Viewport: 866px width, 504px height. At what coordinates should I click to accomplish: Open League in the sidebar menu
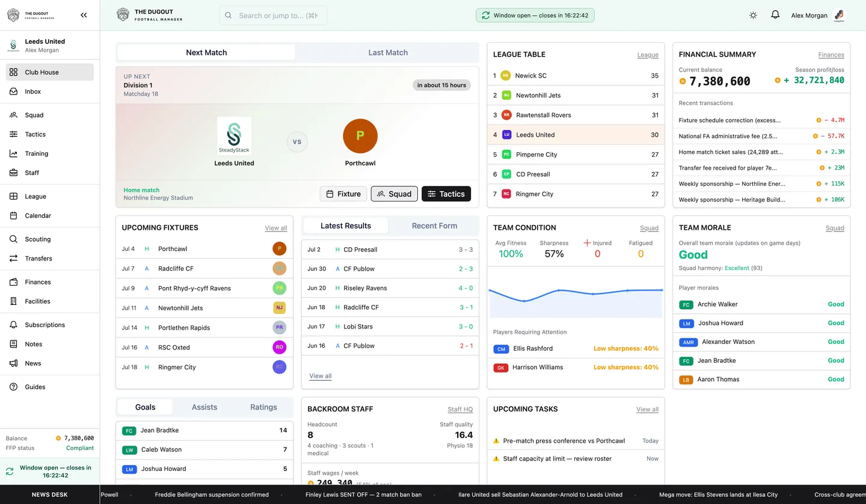click(x=50, y=196)
